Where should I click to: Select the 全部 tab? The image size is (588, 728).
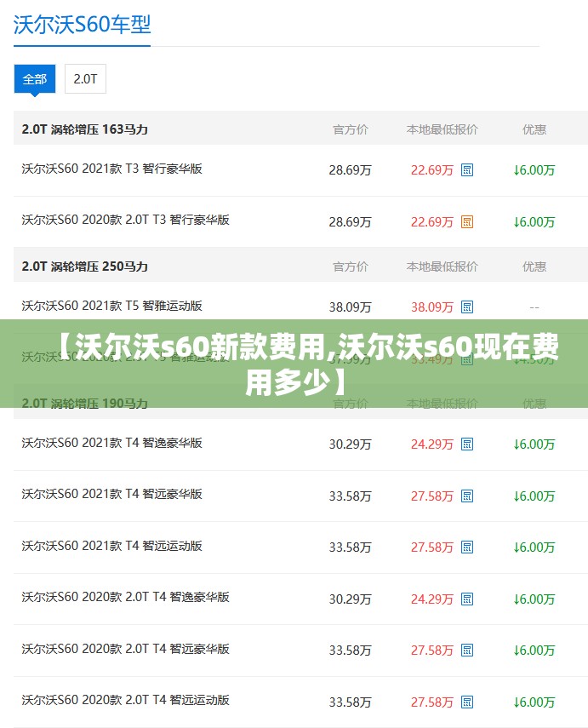tap(35, 79)
